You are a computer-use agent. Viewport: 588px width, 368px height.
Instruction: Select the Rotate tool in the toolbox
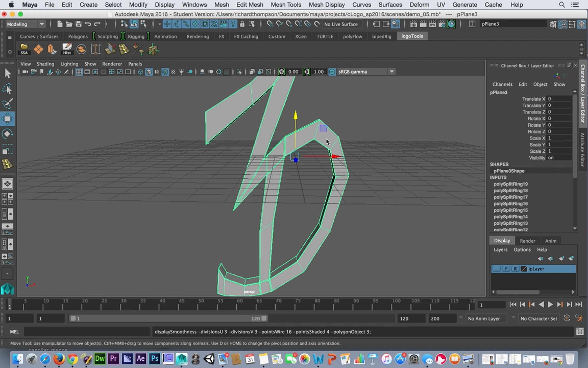point(7,134)
